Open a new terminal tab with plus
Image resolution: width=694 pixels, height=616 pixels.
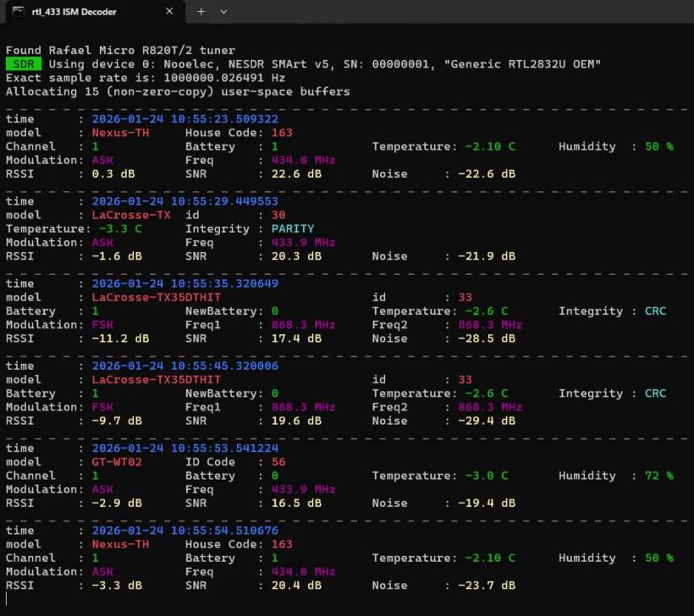pyautogui.click(x=201, y=12)
